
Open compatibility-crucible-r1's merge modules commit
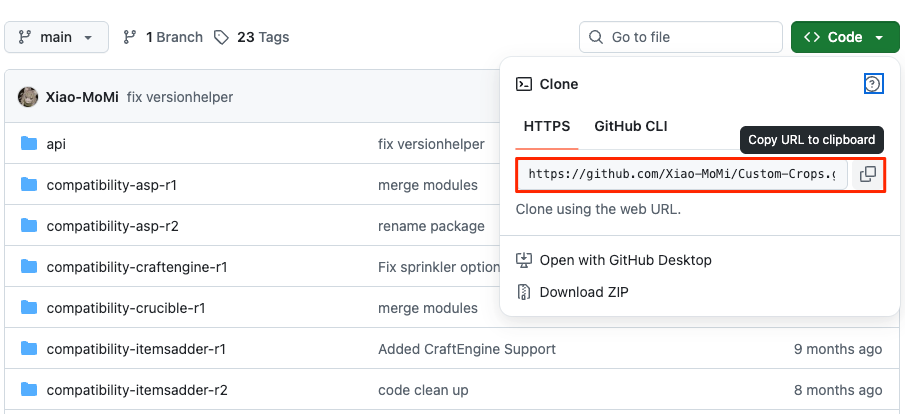[x=428, y=308]
